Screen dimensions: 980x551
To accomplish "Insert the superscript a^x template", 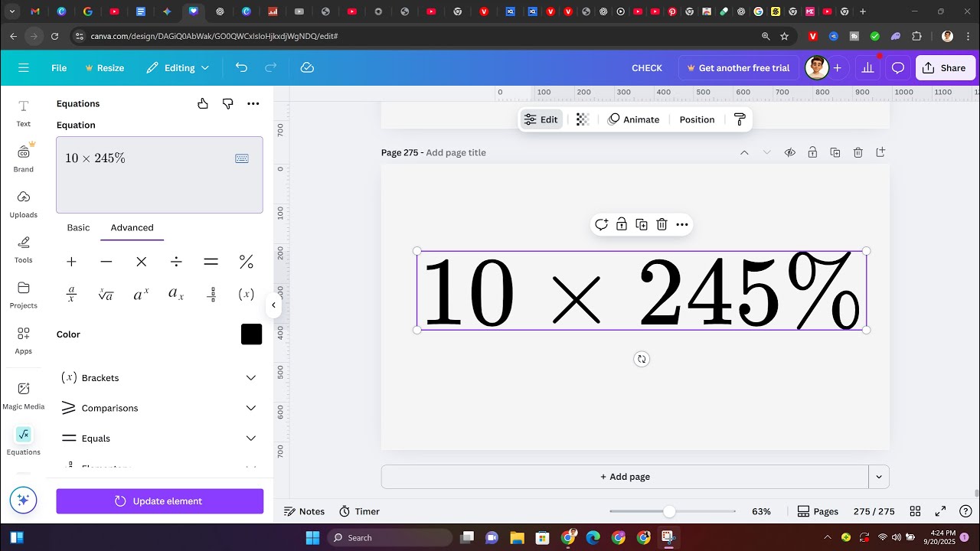I will point(141,295).
